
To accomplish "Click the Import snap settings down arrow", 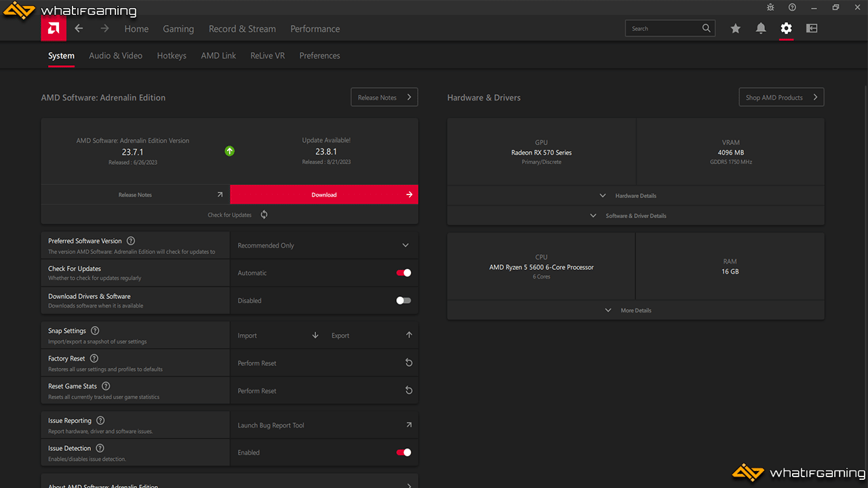I will (x=315, y=335).
